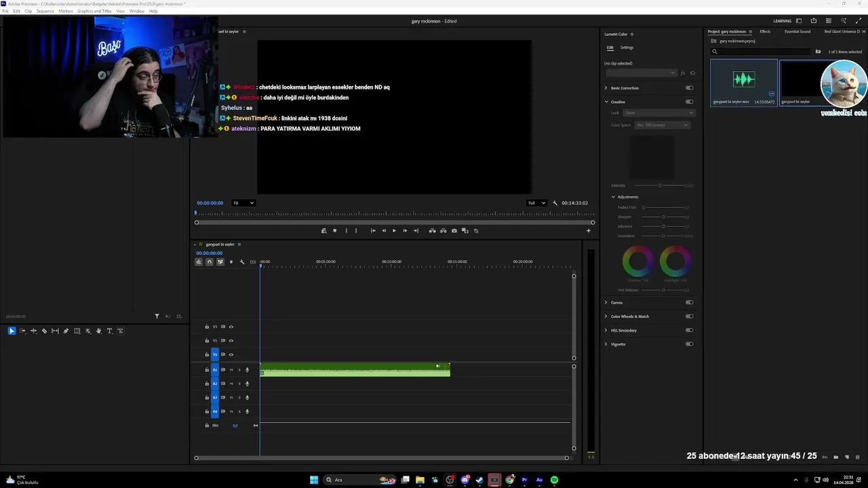This screenshot has height=488, width=868.
Task: Open the Fit zoom level dropdown
Action: click(243, 203)
